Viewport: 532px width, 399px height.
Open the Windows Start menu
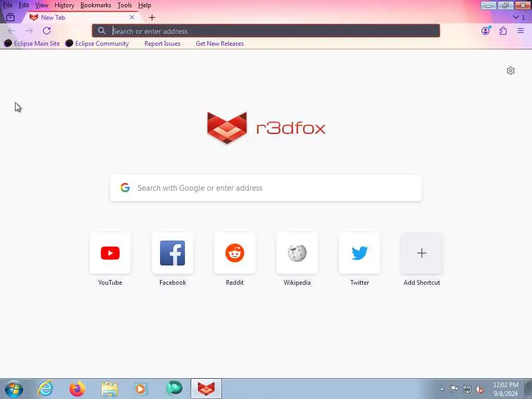click(14, 389)
